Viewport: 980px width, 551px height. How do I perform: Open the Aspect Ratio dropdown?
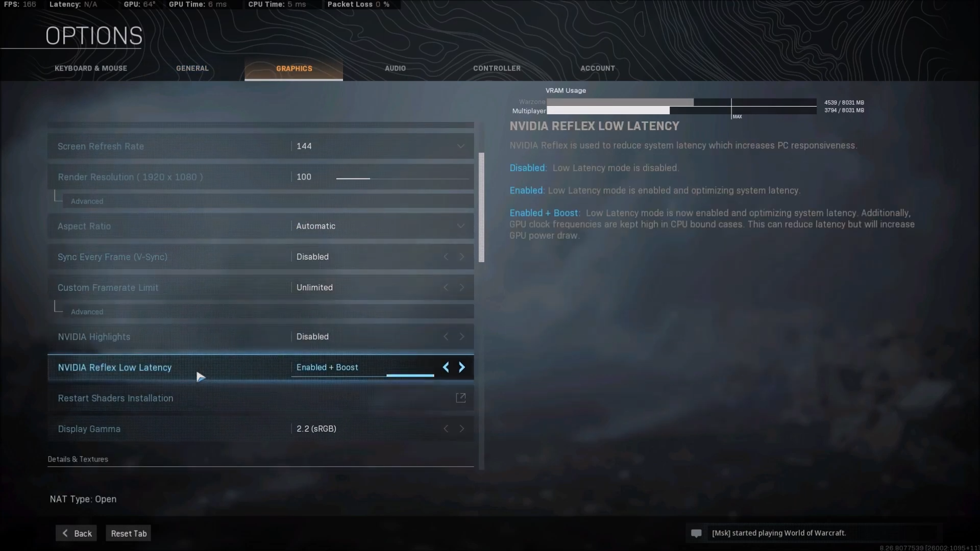click(x=380, y=226)
